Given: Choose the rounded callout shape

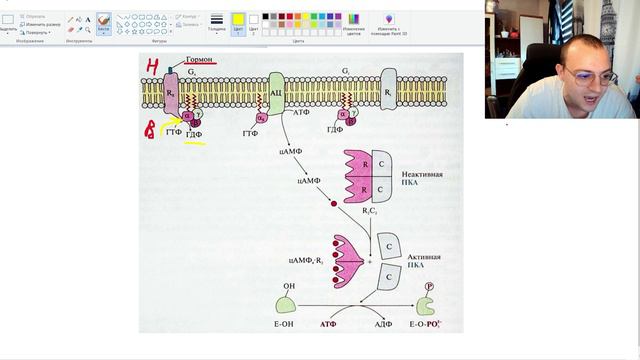Looking at the screenshot, I should click(x=149, y=31).
